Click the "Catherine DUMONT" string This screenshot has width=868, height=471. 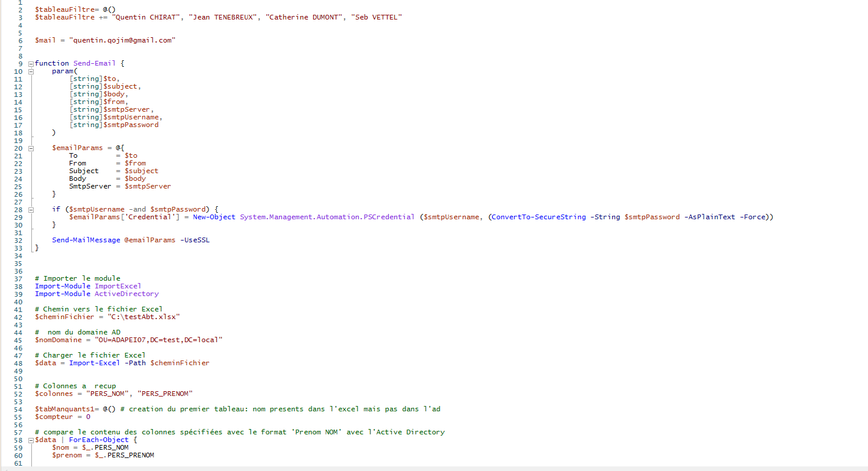[x=304, y=17]
